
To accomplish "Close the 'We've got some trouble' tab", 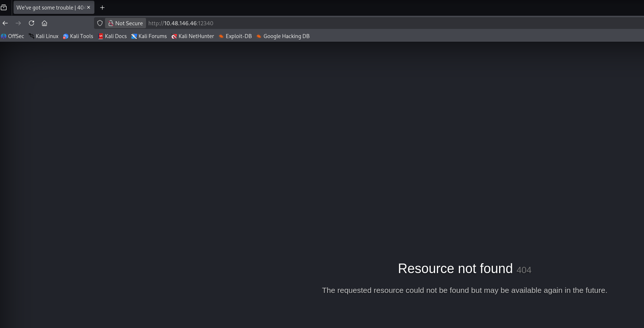I will tap(89, 7).
